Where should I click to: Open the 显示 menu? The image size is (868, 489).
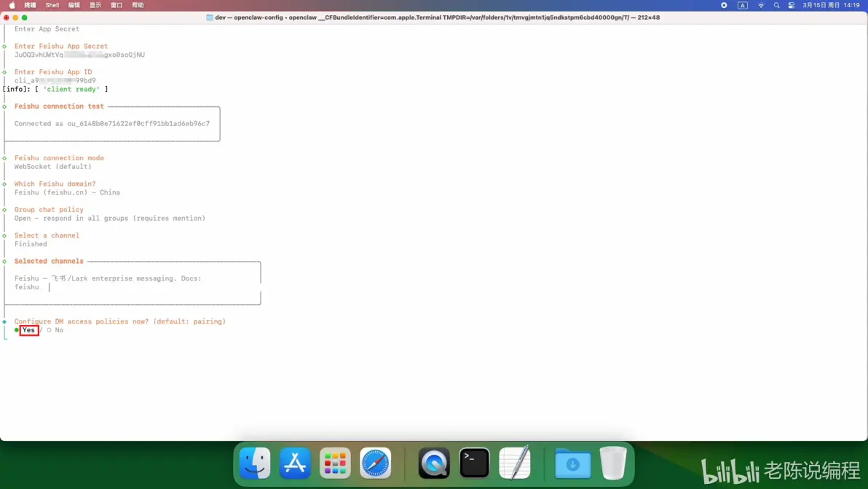[95, 5]
